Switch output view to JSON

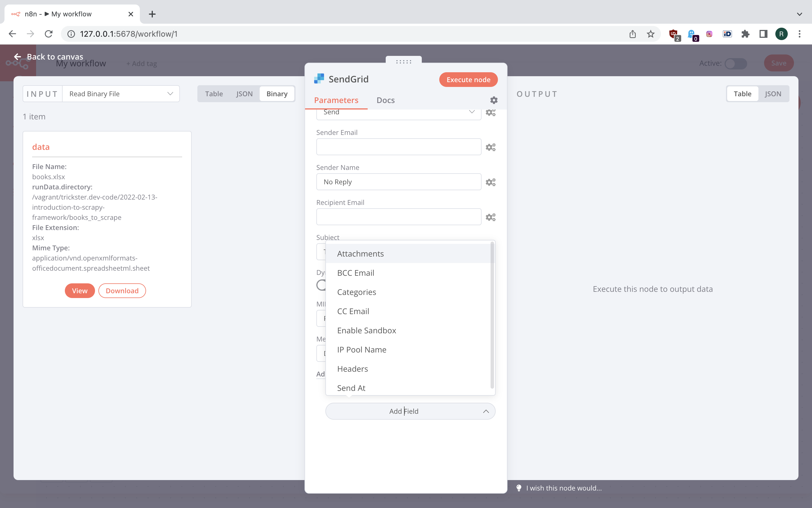[773, 94]
